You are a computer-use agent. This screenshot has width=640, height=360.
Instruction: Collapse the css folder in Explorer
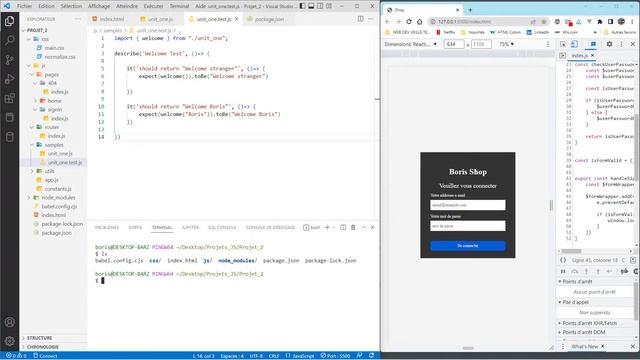(44, 39)
